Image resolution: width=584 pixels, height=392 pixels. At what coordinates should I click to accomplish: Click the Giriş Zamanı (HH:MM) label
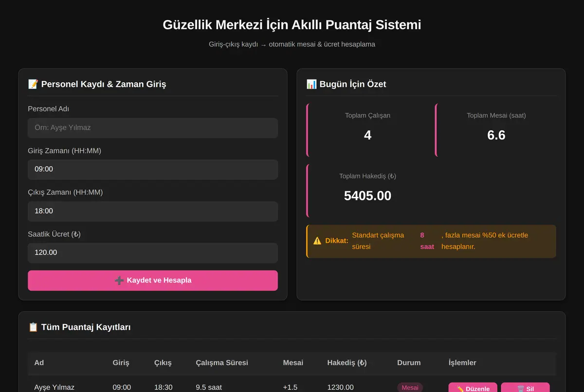coord(65,151)
